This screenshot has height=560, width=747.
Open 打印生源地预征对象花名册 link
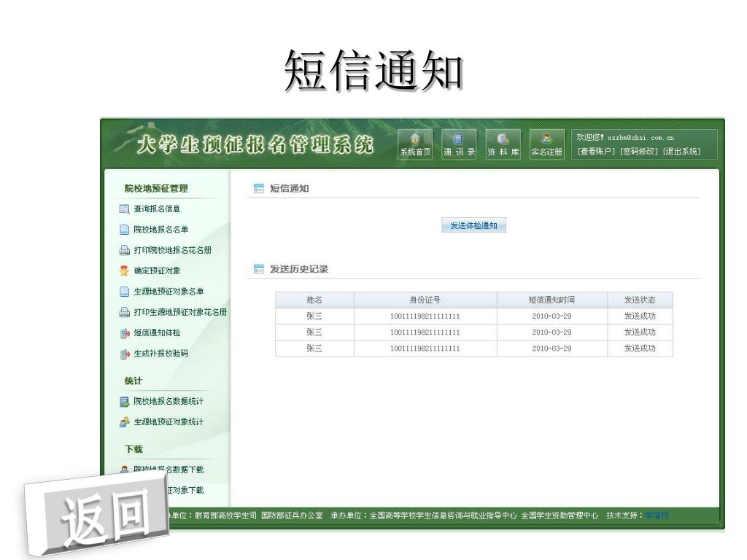pyautogui.click(x=180, y=312)
